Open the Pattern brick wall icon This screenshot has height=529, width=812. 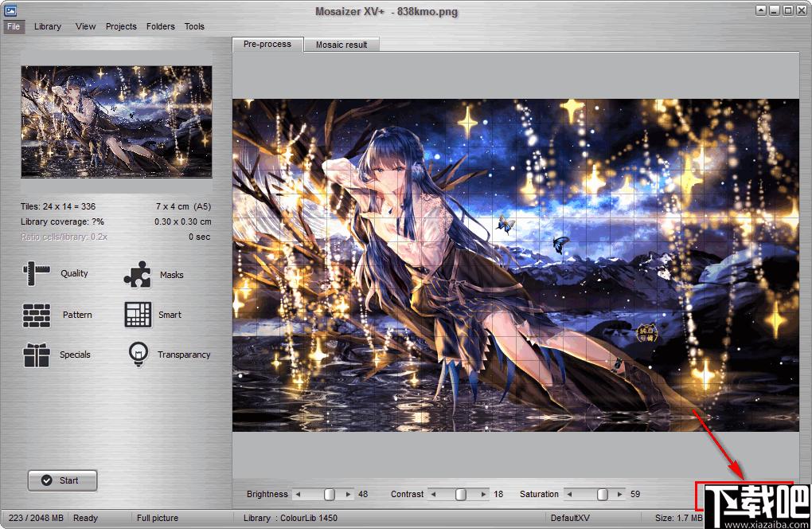coord(37,315)
